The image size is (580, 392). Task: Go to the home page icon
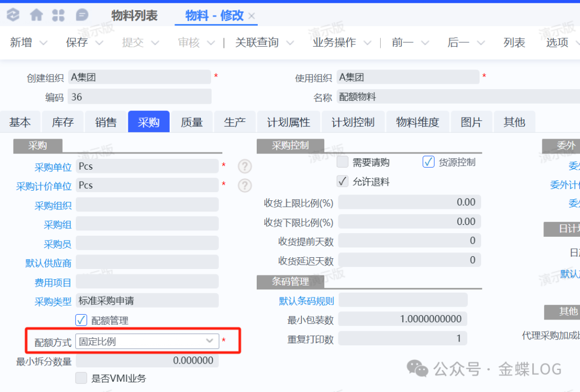point(37,15)
